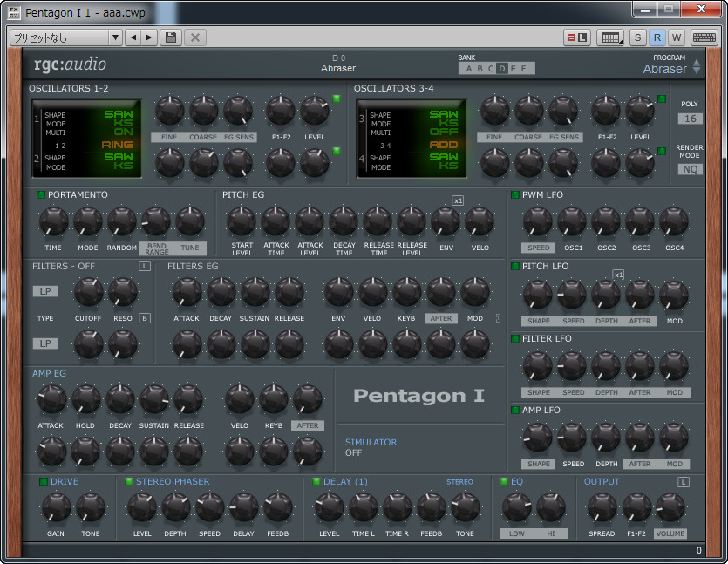Click the ACT learn icon in toolbar
The width and height of the screenshot is (728, 564).
click(577, 37)
